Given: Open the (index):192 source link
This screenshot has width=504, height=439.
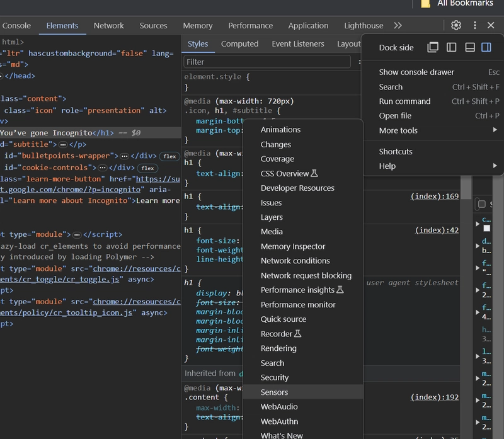Looking at the screenshot, I should pos(435,397).
